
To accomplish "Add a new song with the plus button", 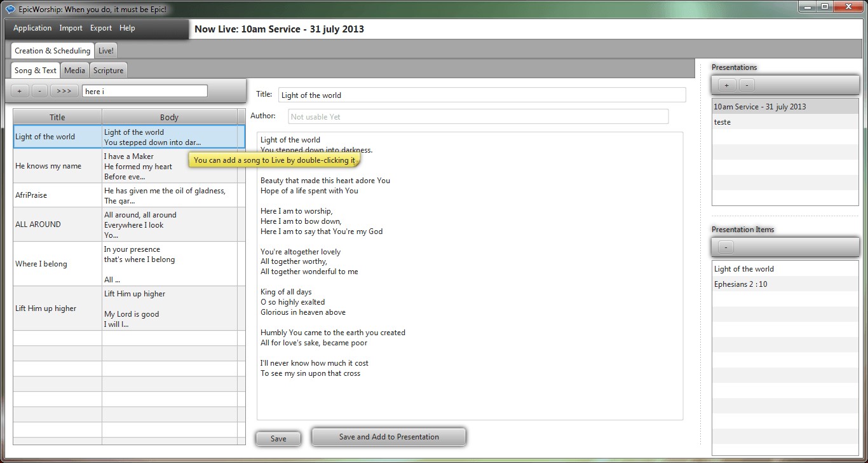I will tap(20, 91).
